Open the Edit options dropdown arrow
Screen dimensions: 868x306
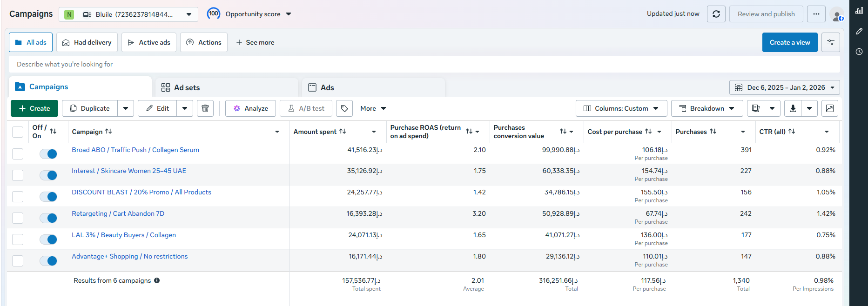(185, 108)
